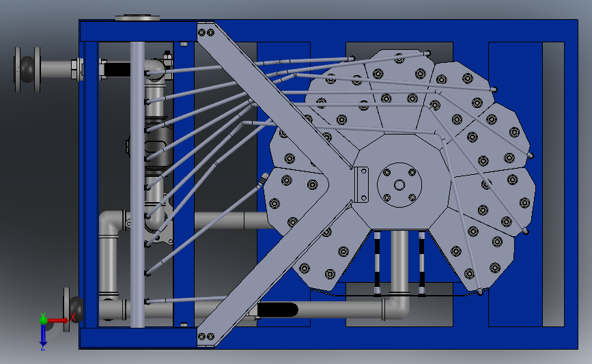The image size is (592, 364).
Task: Select the left striped hose under the hub
Action: pos(377,263)
